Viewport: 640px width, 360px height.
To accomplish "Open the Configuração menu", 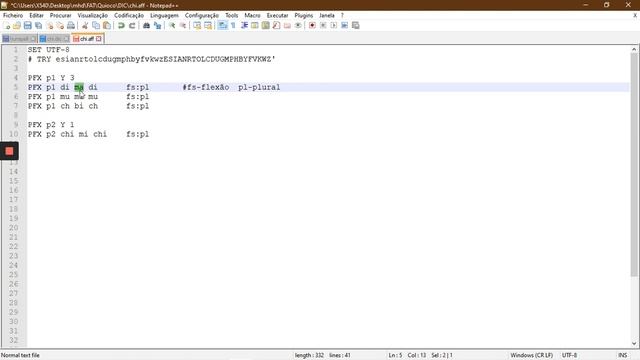I will [x=202, y=15].
